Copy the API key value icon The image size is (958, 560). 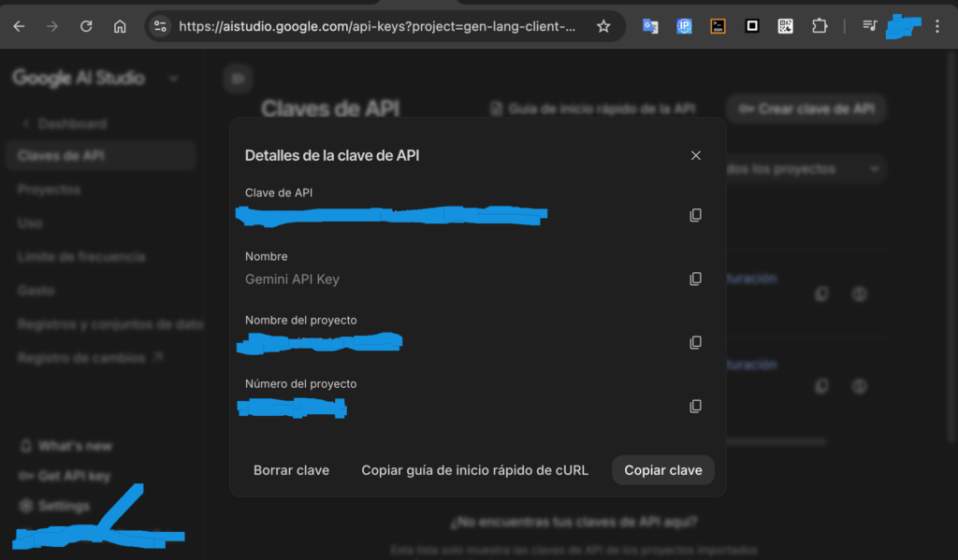tap(695, 215)
